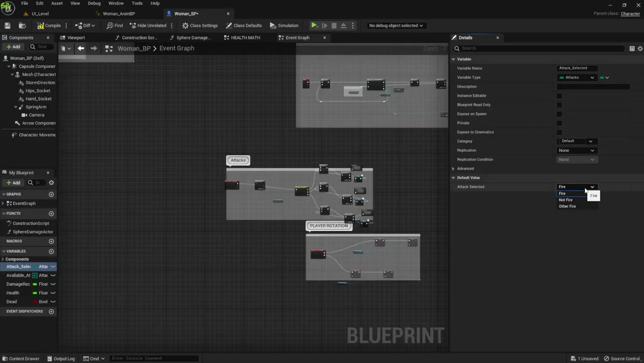Toggle the Private checkbox
This screenshot has height=363, width=644.
(x=559, y=123)
